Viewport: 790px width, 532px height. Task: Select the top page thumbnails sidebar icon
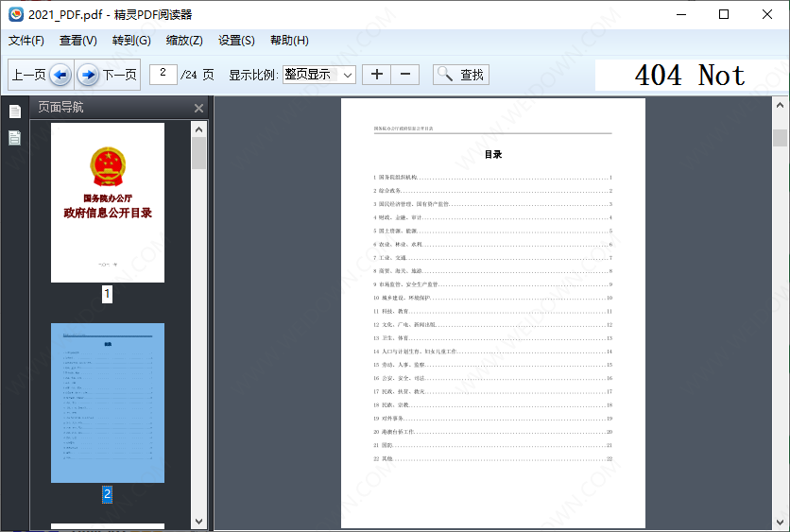(x=15, y=112)
